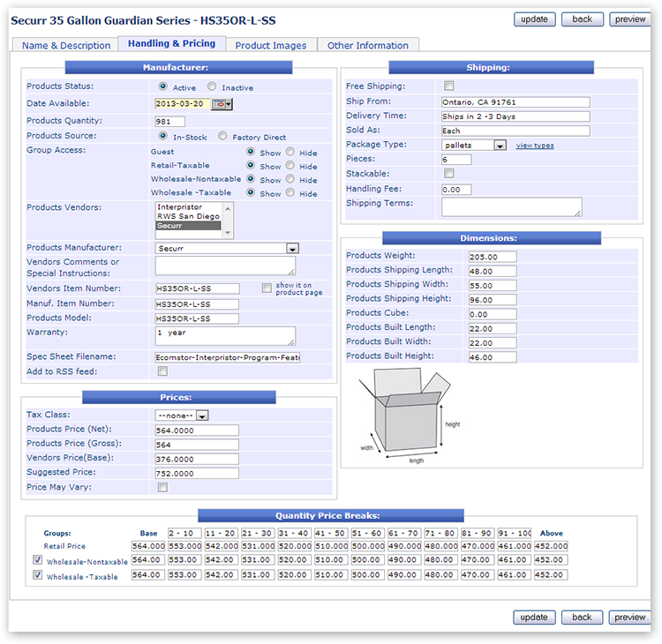Screen dimensions: 662x644
Task: Click the Ship From field
Action: pyautogui.click(x=515, y=102)
